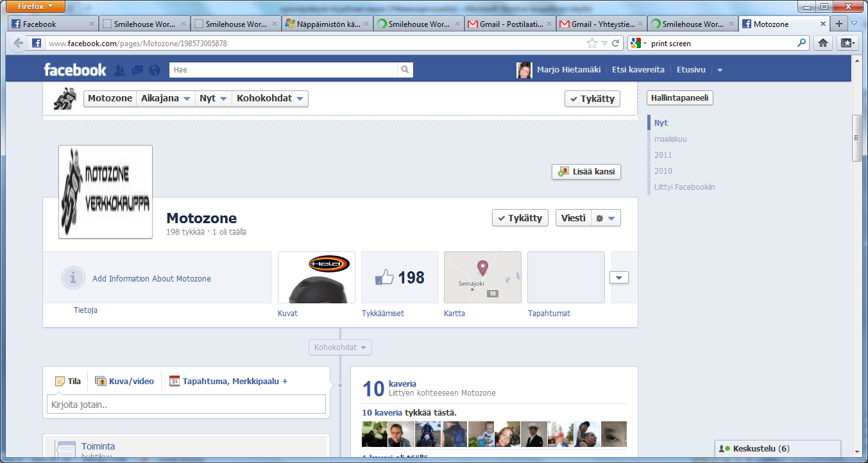This screenshot has height=463, width=868.
Task: Click Motozone Verkkokauppa profile picture
Action: click(x=105, y=192)
